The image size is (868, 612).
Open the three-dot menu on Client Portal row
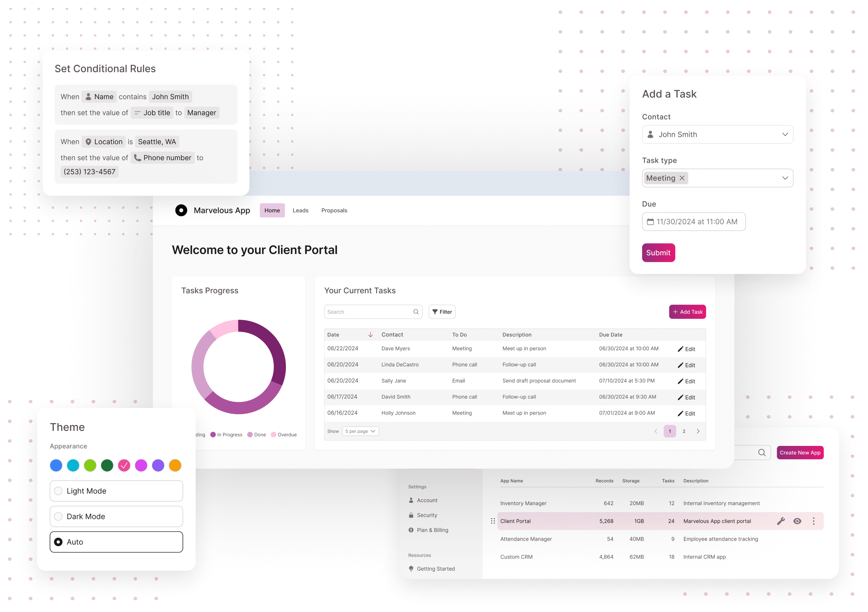pos(814,521)
